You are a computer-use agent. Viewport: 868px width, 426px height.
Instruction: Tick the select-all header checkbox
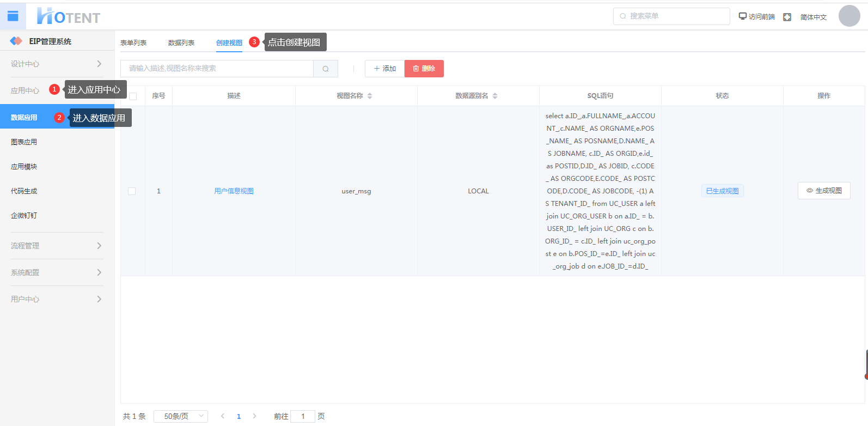pyautogui.click(x=133, y=96)
